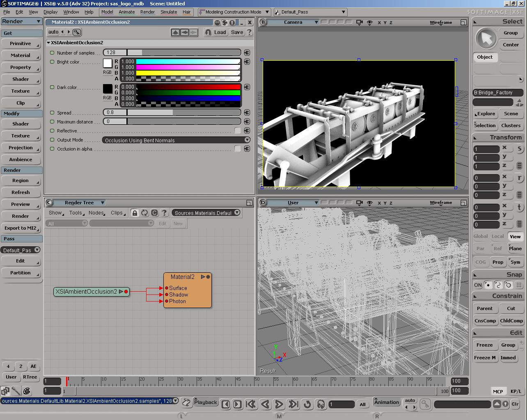
Task: Open the camera icon menu in Camera viewport
Action: (360, 23)
